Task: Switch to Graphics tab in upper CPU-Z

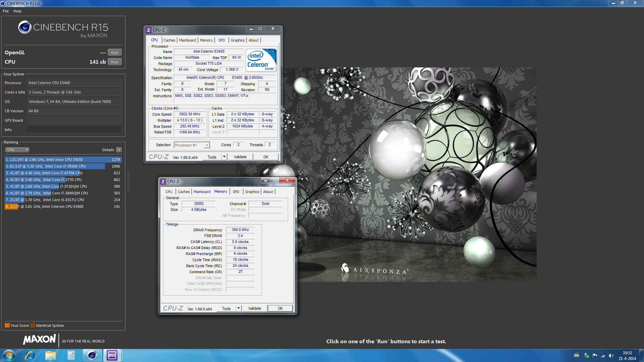Action: (237, 40)
